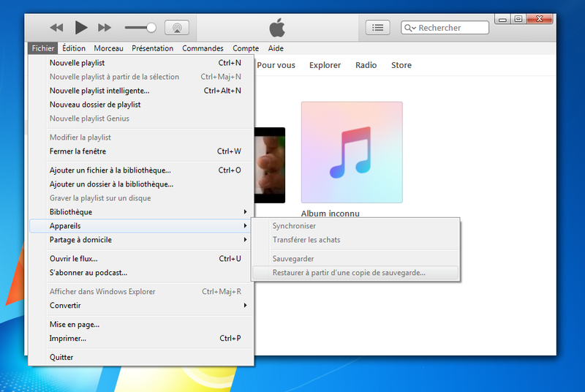Switch to the Store tab

(401, 65)
